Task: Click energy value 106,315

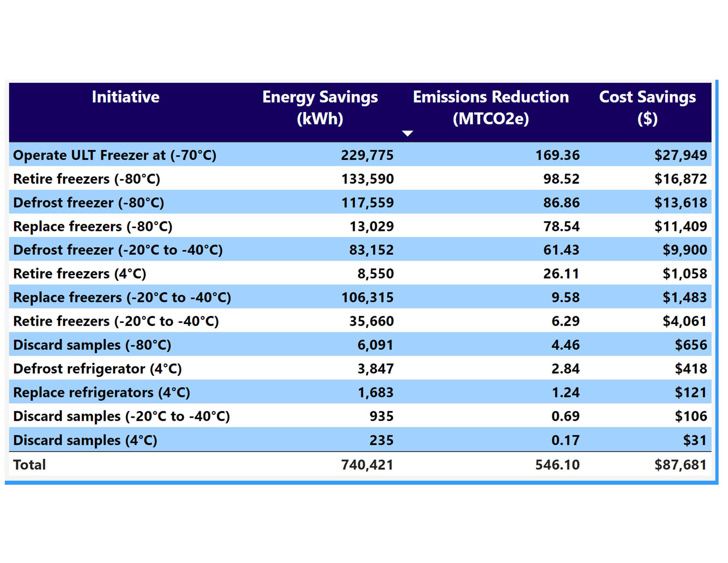Action: [367, 297]
